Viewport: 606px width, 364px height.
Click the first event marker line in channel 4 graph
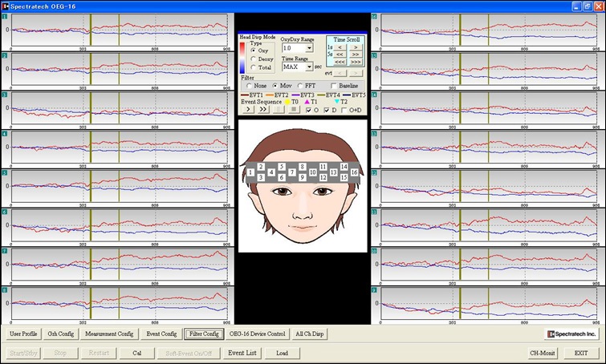tap(91, 147)
